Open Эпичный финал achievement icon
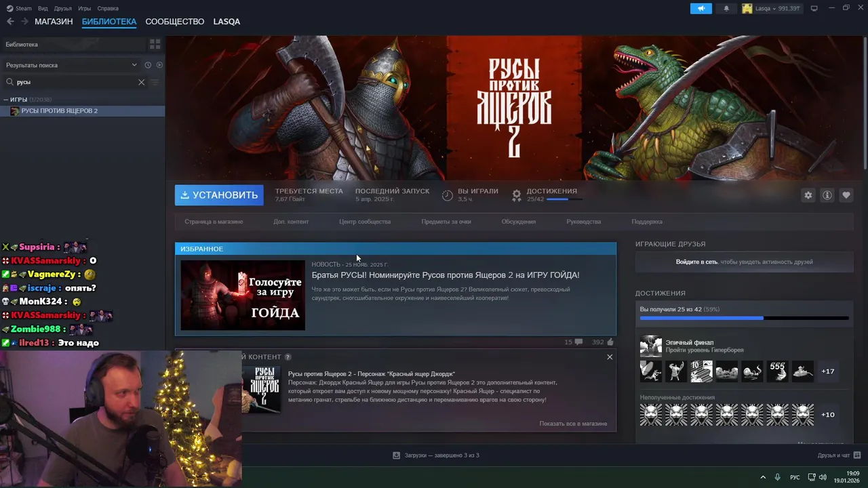 pyautogui.click(x=651, y=346)
